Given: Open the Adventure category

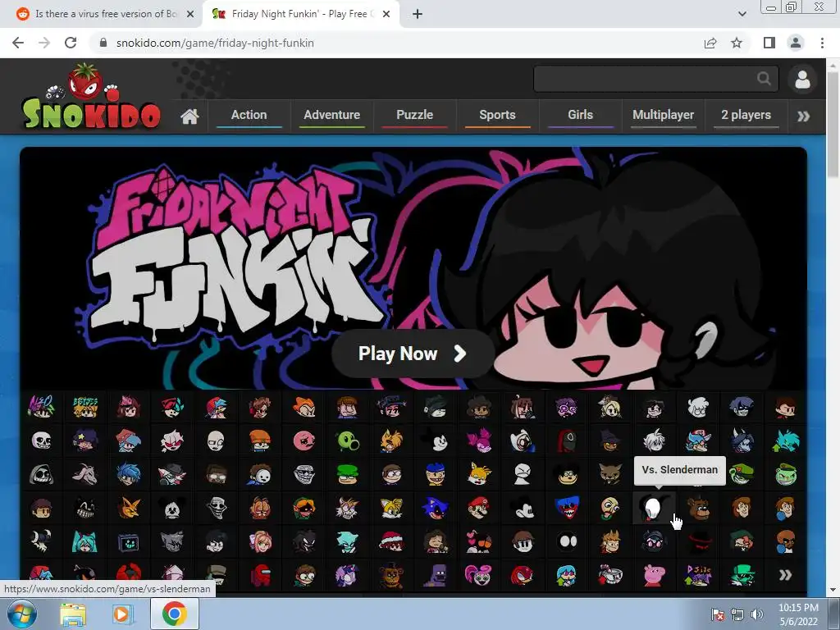Looking at the screenshot, I should [x=331, y=115].
